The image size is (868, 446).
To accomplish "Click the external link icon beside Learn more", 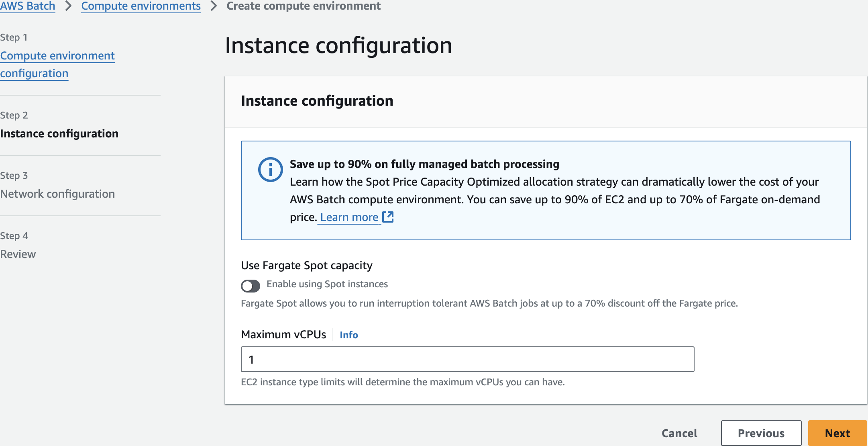I will coord(388,217).
